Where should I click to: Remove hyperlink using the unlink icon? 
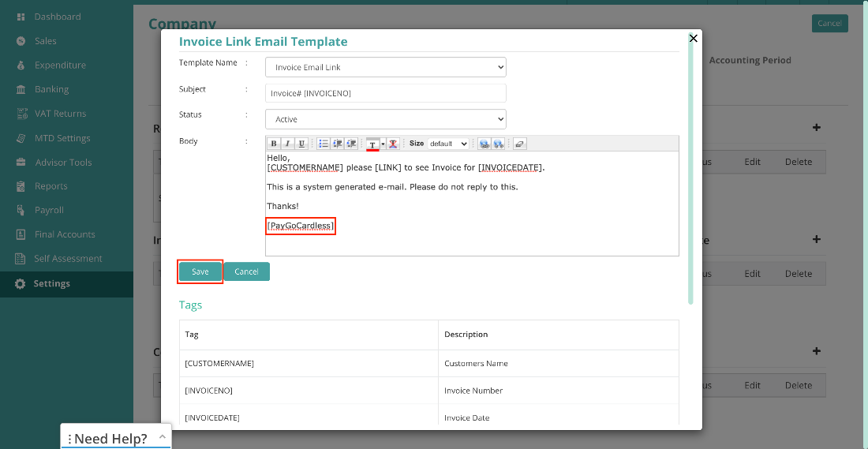(498, 144)
